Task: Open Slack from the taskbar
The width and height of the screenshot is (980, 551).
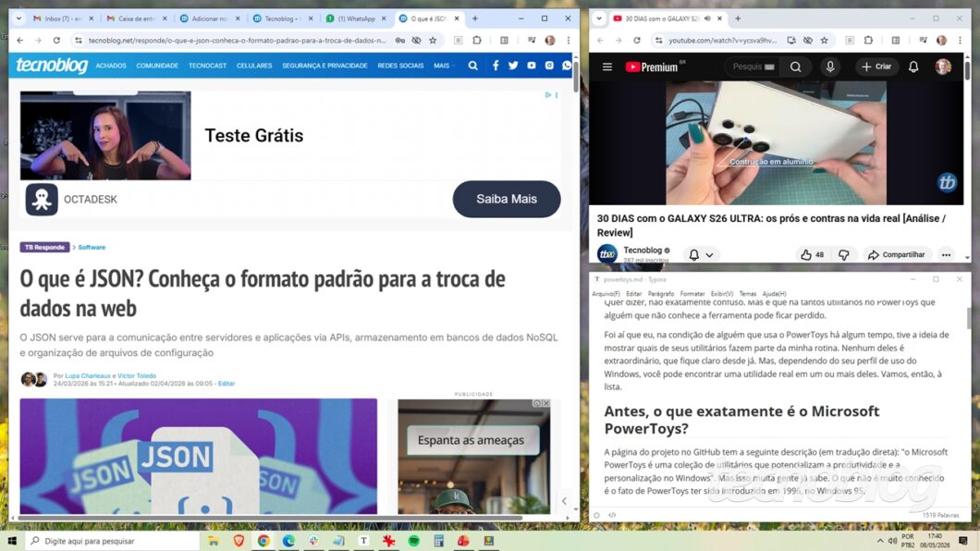Action: point(313,541)
